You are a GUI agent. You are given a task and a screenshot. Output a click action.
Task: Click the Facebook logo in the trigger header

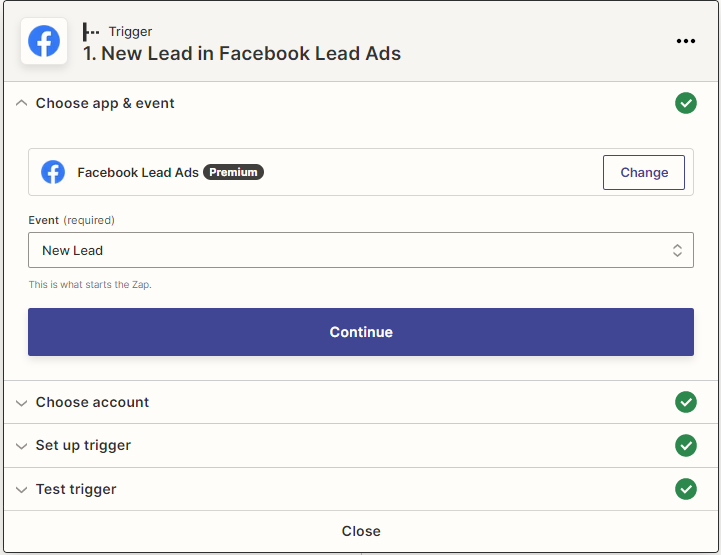pos(44,41)
